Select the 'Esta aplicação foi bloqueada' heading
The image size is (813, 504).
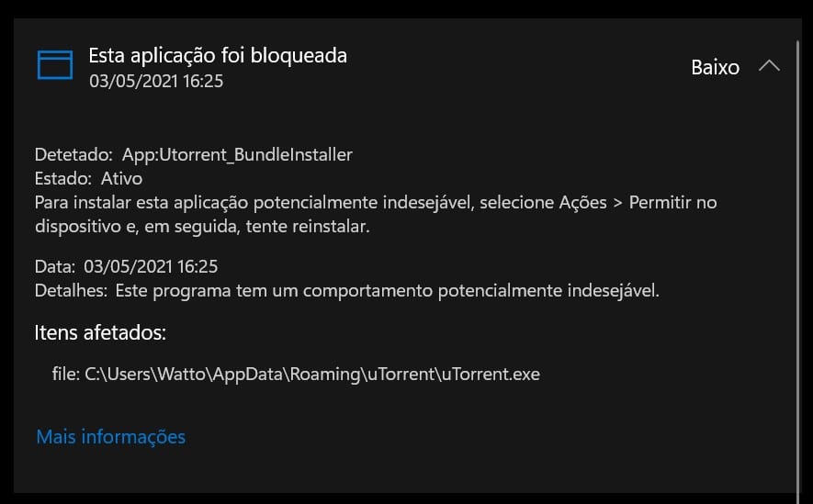tap(218, 55)
